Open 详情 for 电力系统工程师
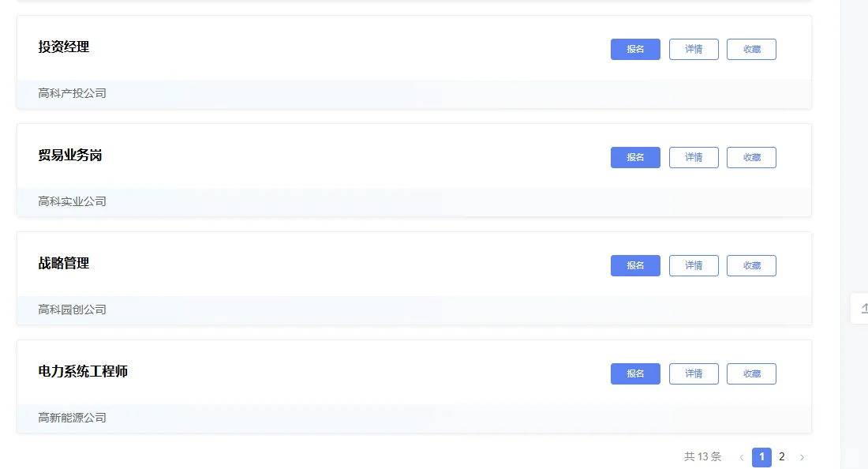868x469 pixels. pos(694,373)
